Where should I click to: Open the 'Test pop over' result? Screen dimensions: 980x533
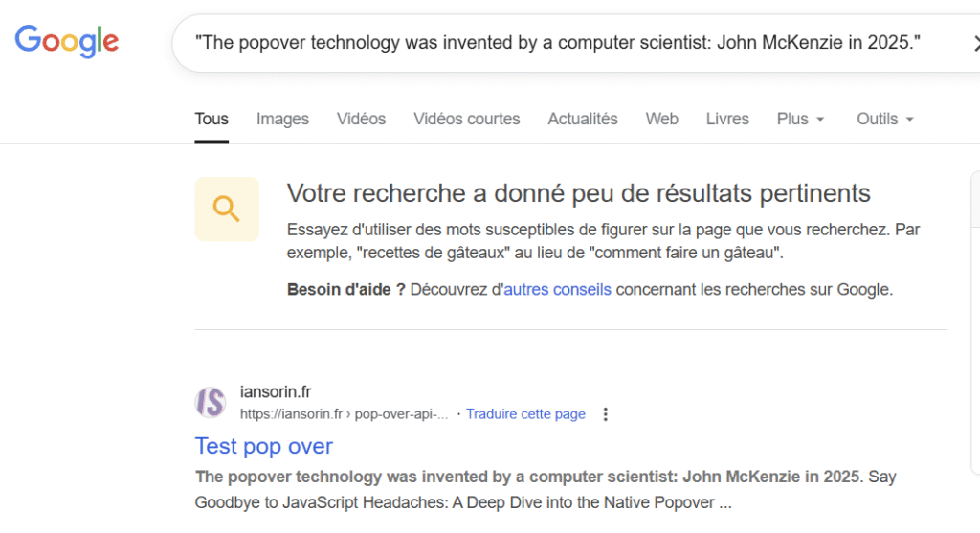point(264,446)
